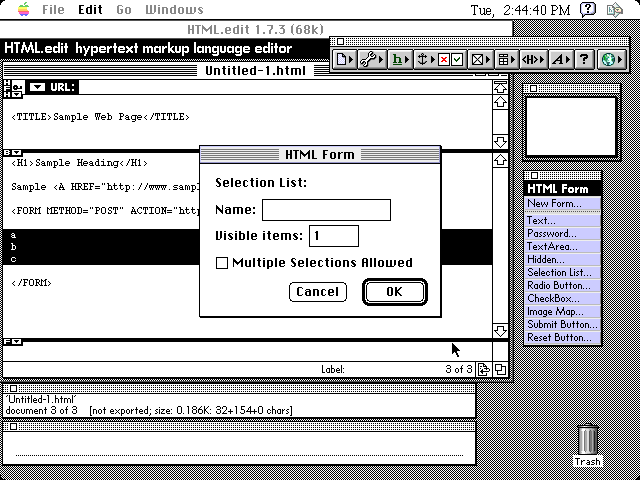This screenshot has width=640, height=480.
Task: Choose Radio Button... in HTML Form palette
Action: pos(559,286)
